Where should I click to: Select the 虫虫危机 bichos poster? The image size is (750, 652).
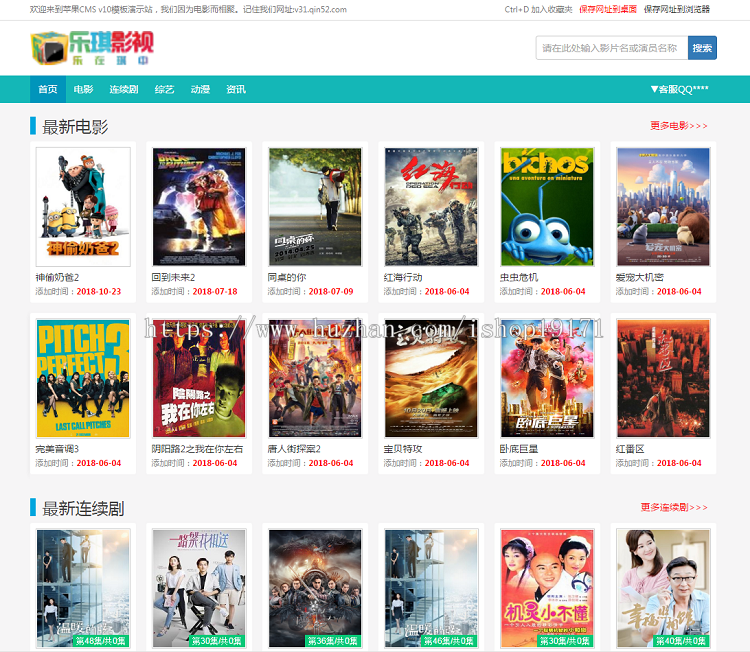coord(547,207)
